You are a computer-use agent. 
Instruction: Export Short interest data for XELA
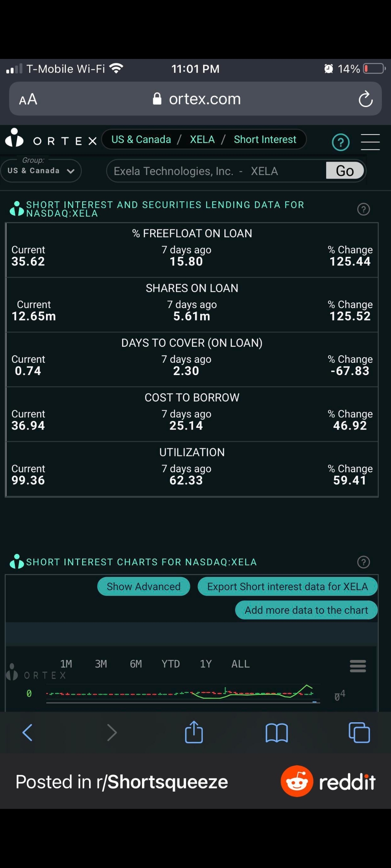[x=287, y=587]
